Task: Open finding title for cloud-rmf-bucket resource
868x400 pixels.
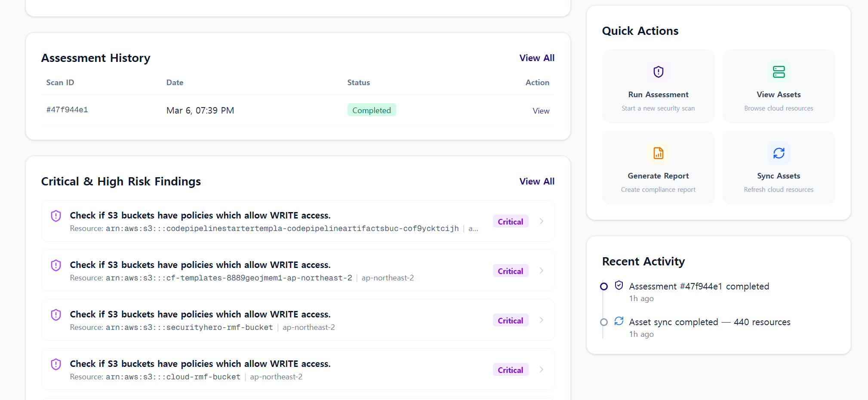Action: [x=200, y=364]
